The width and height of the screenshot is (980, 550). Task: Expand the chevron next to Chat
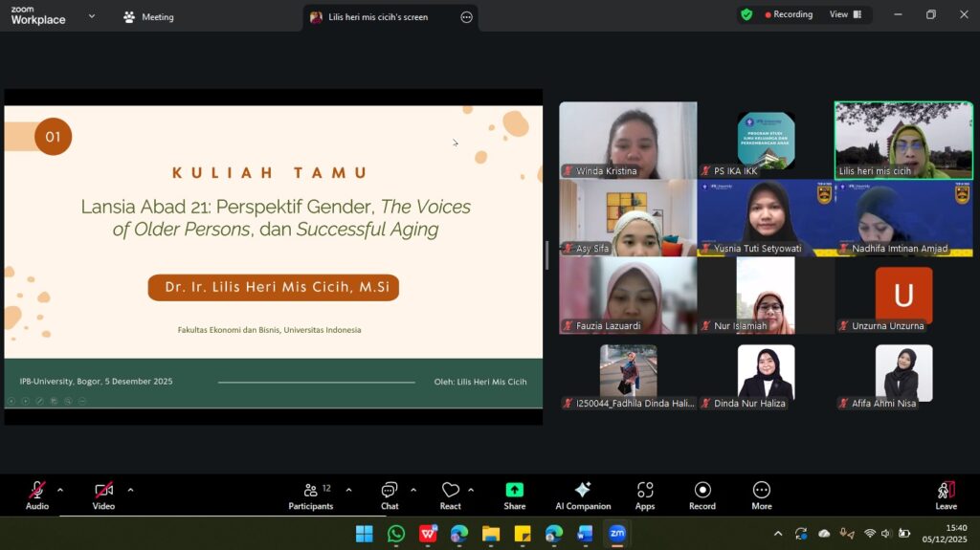[x=413, y=490]
